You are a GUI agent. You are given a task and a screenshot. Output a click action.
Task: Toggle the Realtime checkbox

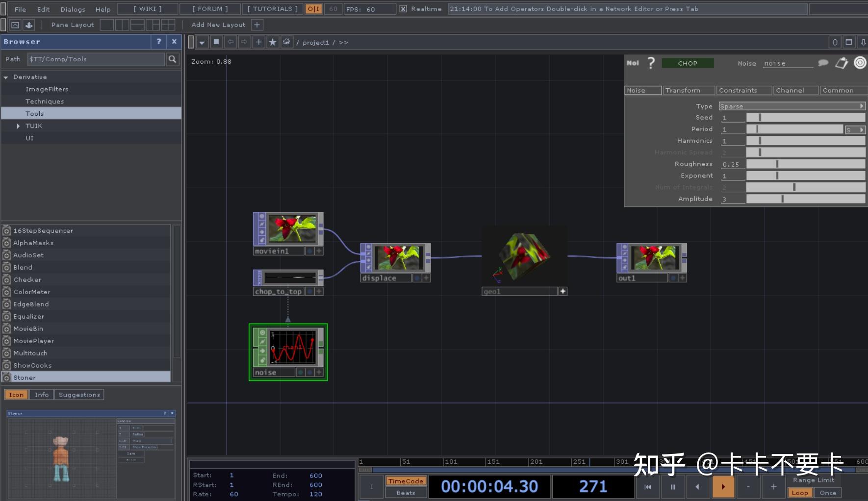tap(403, 8)
